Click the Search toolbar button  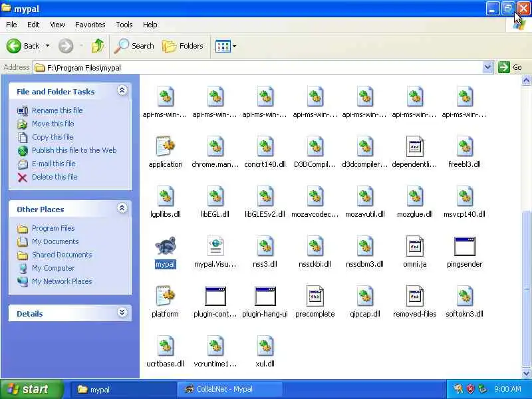coord(134,46)
